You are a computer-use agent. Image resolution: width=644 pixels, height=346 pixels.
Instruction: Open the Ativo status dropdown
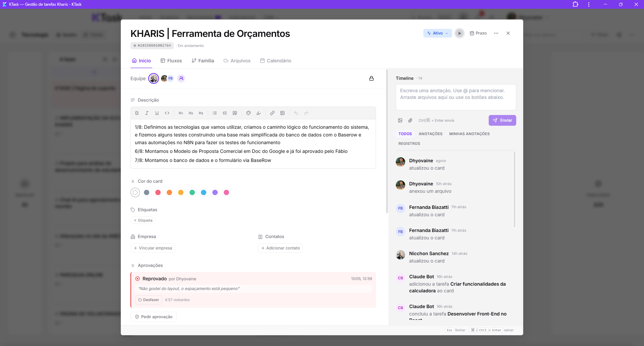438,33
